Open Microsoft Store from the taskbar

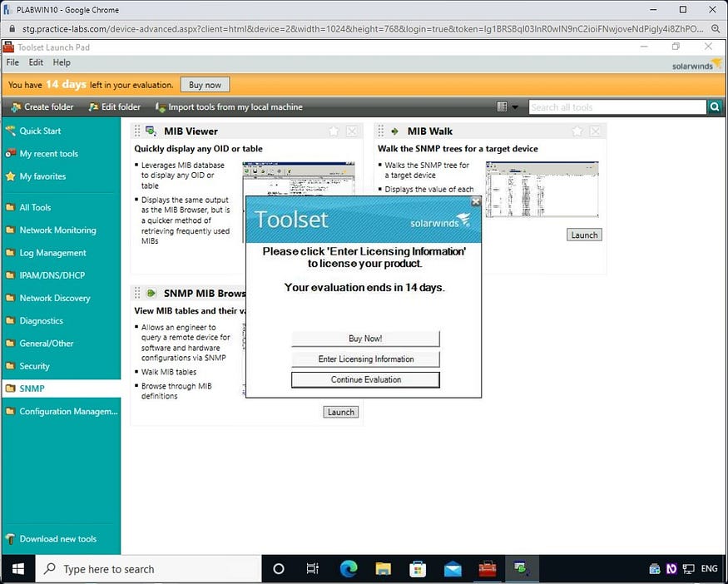tap(418, 569)
